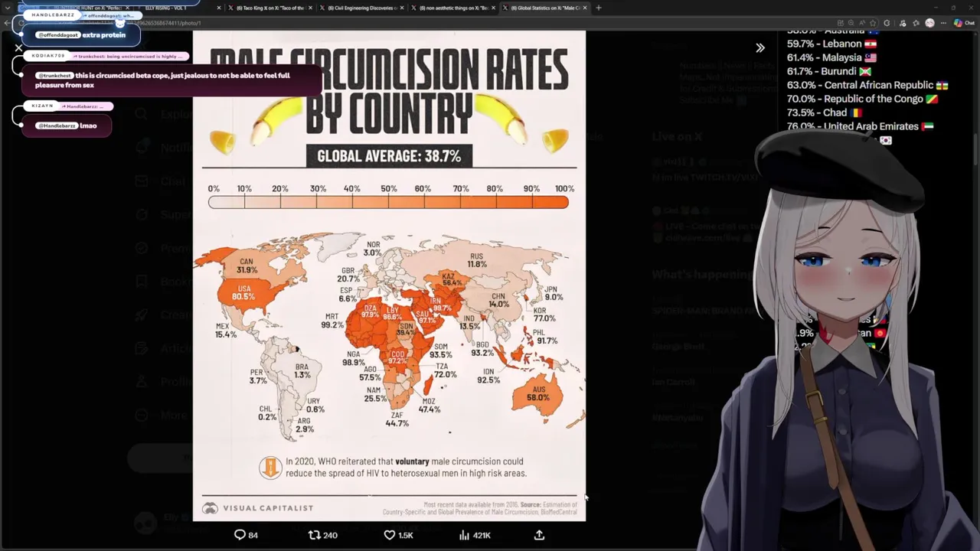The height and width of the screenshot is (551, 980).
Task: Click the browser refresh extension icon
Action: click(x=887, y=23)
